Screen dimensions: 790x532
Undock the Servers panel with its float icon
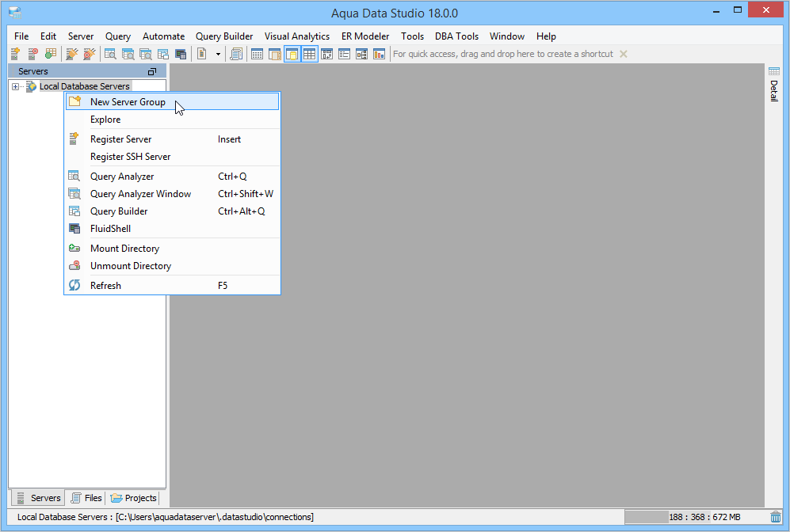coord(151,71)
